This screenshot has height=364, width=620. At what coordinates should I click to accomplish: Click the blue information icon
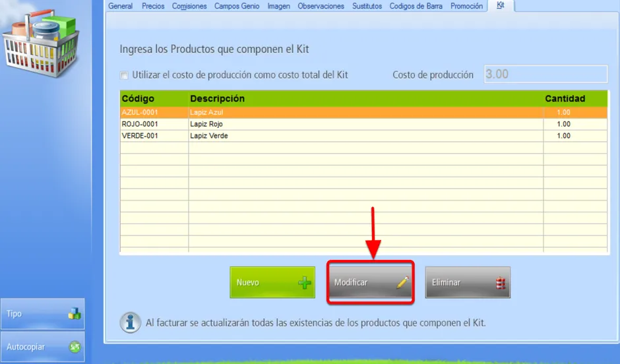(131, 322)
